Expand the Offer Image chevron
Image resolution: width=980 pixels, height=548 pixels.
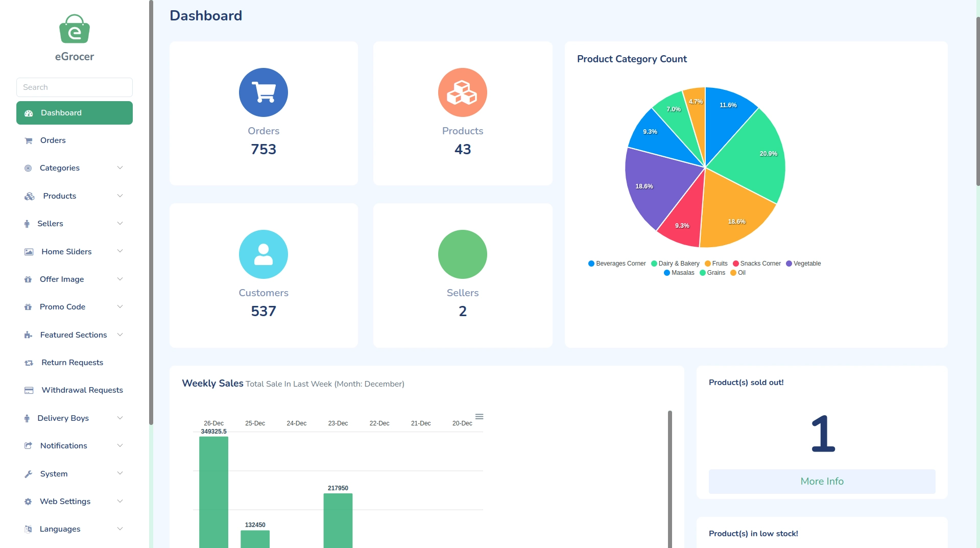click(x=120, y=279)
